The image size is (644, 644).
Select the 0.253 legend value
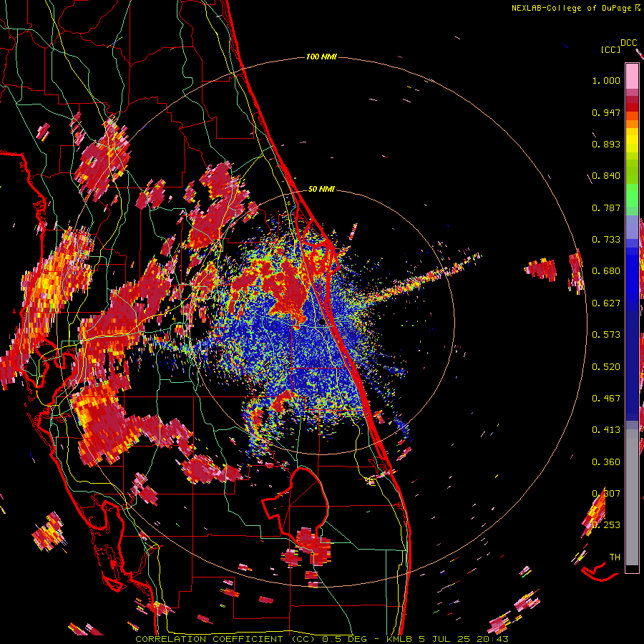606,525
